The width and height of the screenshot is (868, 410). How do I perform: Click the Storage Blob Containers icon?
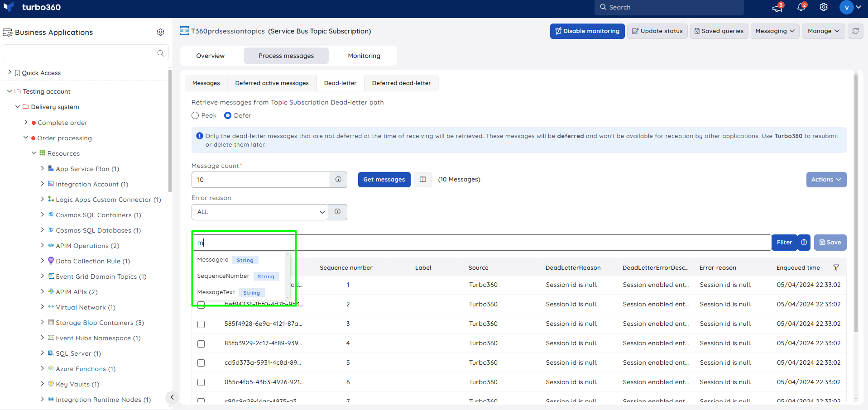point(51,322)
